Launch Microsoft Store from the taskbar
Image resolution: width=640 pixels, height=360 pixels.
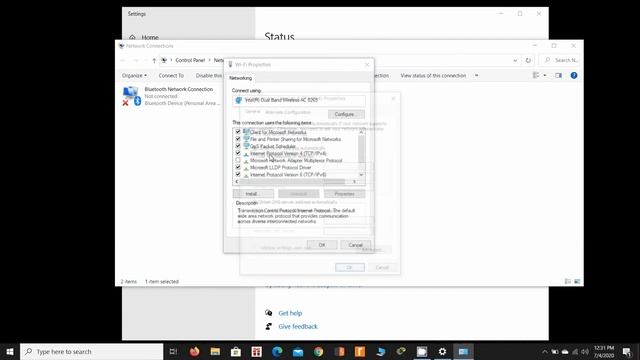(236, 351)
